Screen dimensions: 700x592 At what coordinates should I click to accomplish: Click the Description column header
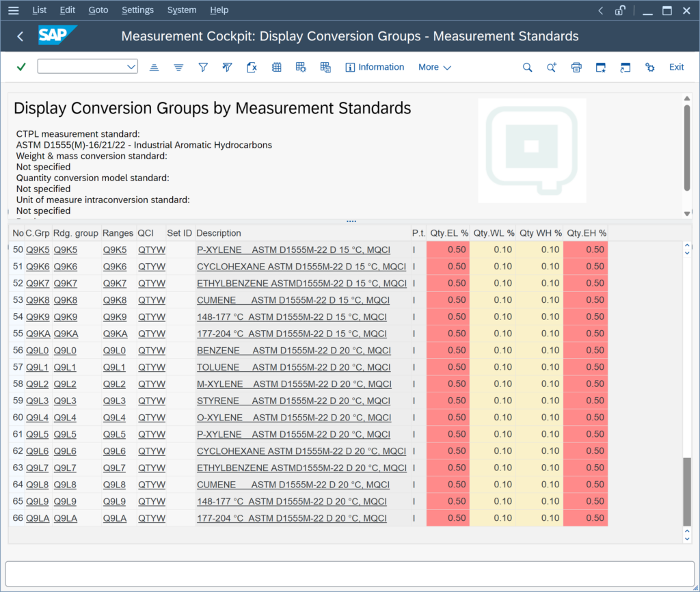pos(218,233)
